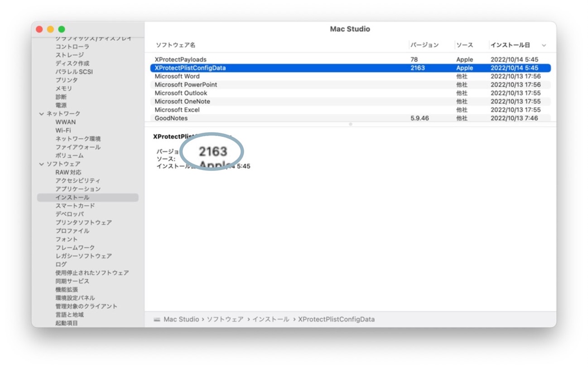Select プリンタソフトウェア in the sidebar
Image resolution: width=588 pixels, height=369 pixels.
83,223
